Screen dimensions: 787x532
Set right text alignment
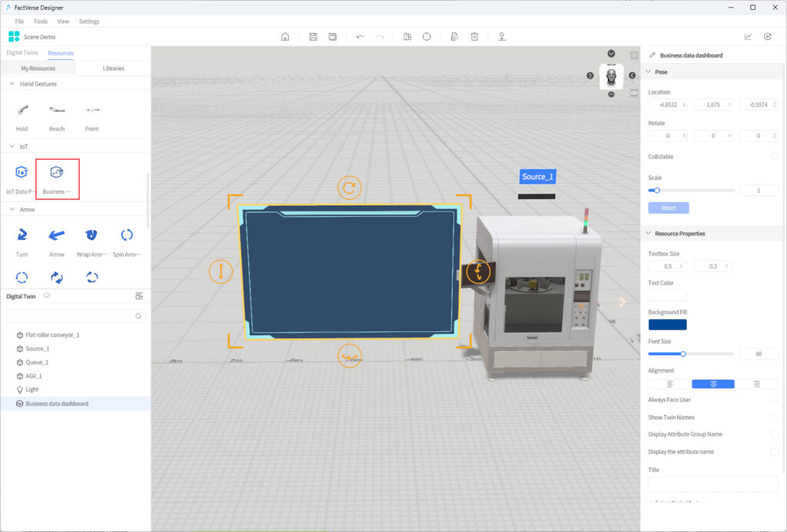[756, 384]
